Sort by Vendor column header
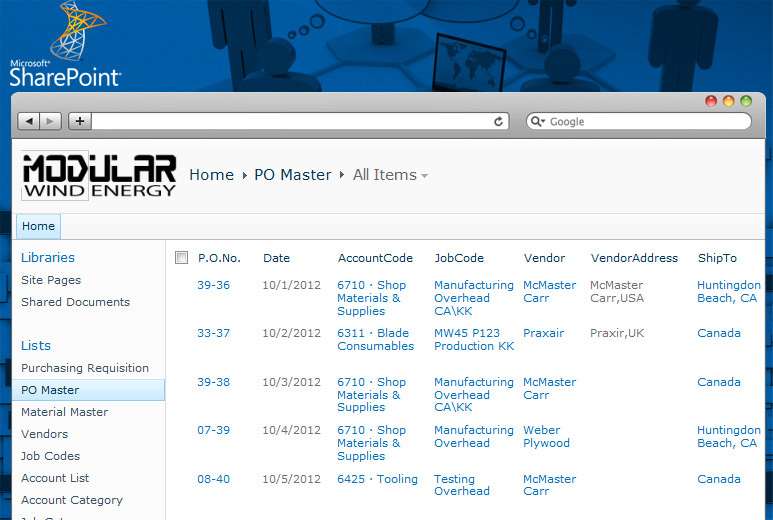Viewport: 773px width, 520px height. [544, 258]
